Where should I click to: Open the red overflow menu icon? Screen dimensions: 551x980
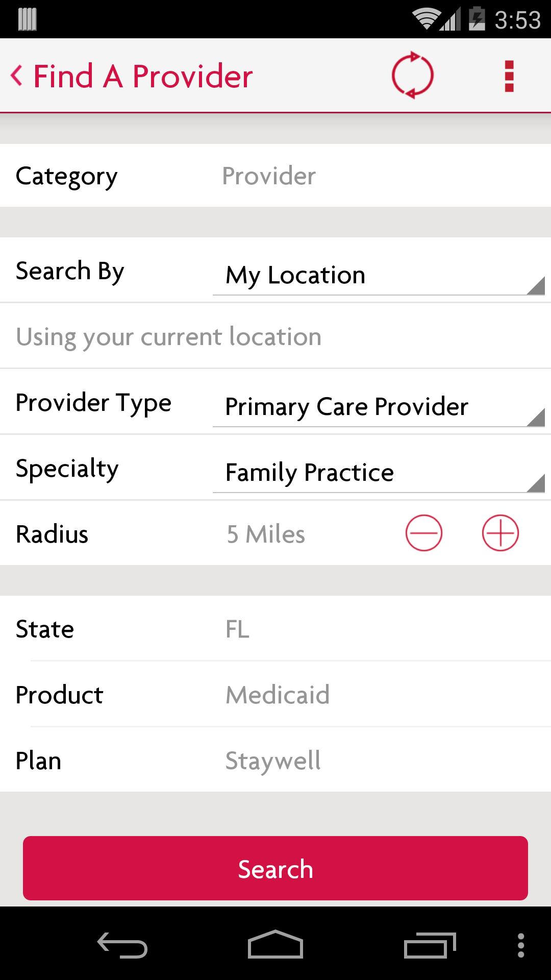(x=509, y=76)
